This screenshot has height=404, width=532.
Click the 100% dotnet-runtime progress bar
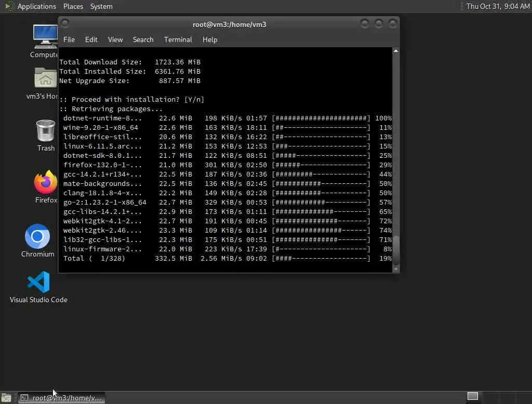321,118
